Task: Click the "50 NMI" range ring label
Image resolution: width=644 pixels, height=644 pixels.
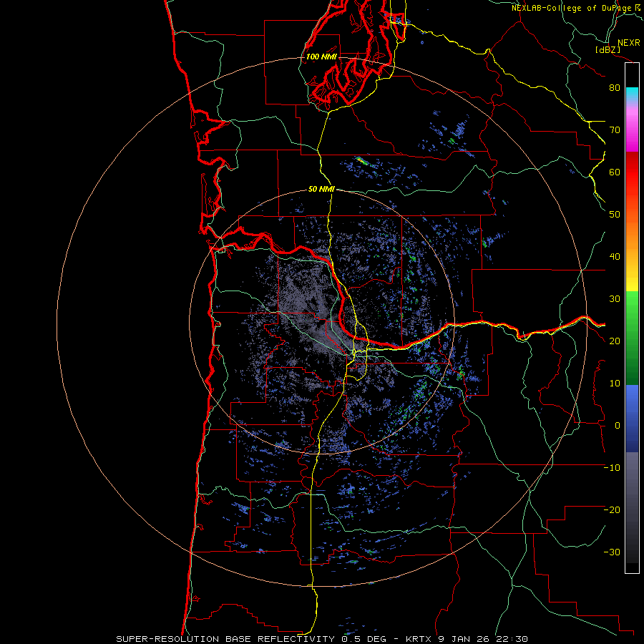Action: tap(321, 189)
